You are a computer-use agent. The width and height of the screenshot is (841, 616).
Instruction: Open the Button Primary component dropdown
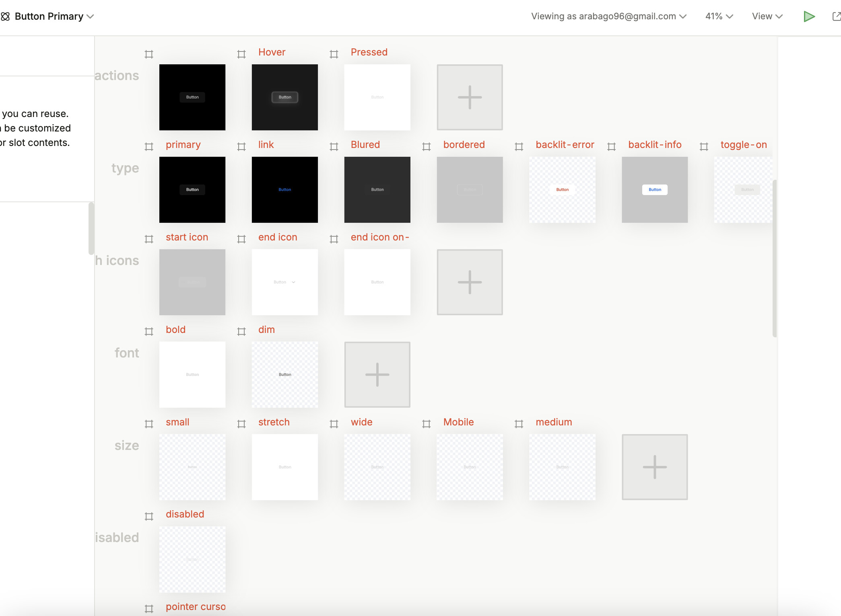coord(91,16)
